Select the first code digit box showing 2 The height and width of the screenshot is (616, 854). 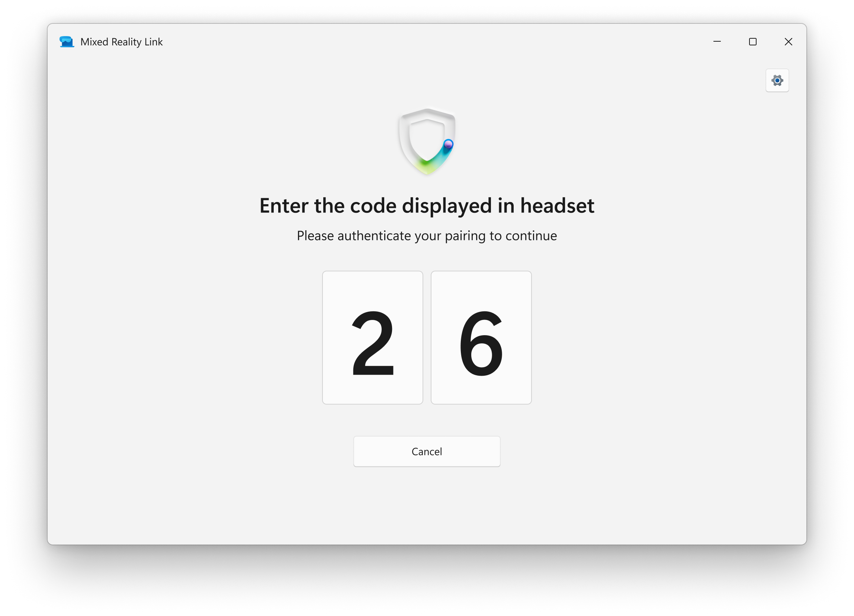coord(372,338)
